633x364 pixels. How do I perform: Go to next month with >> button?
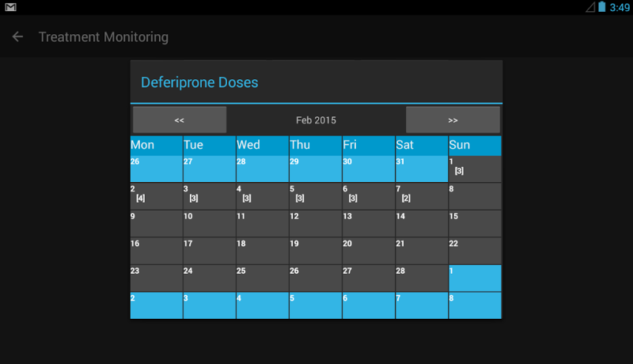pos(453,120)
